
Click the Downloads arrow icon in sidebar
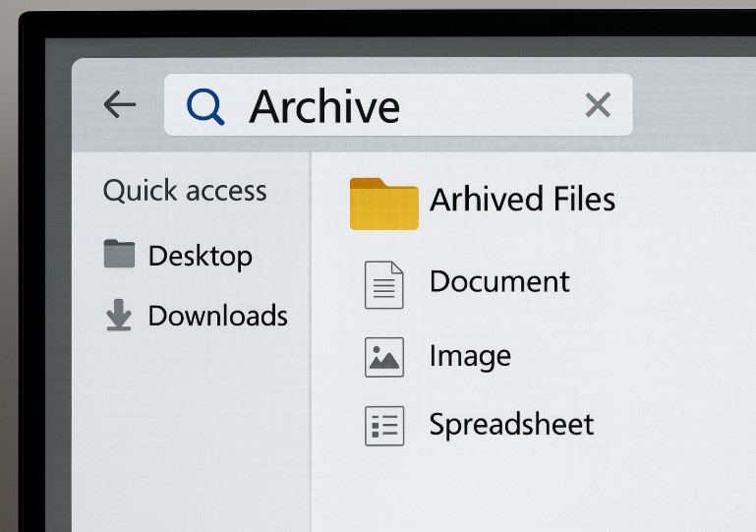point(119,315)
